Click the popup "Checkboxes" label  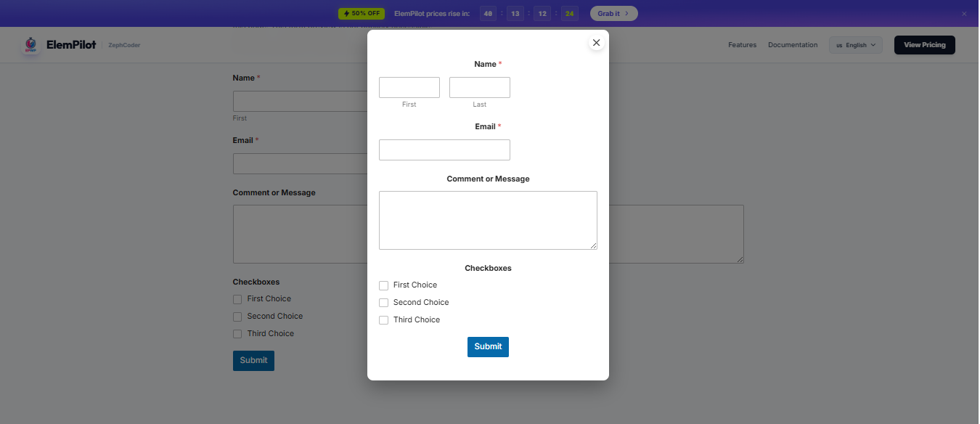488,268
